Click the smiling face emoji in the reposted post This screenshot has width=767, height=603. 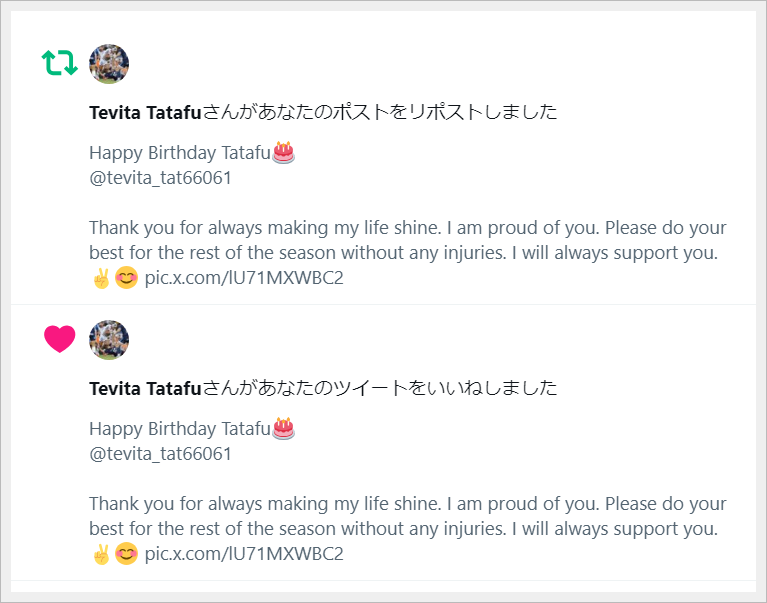[x=126, y=278]
